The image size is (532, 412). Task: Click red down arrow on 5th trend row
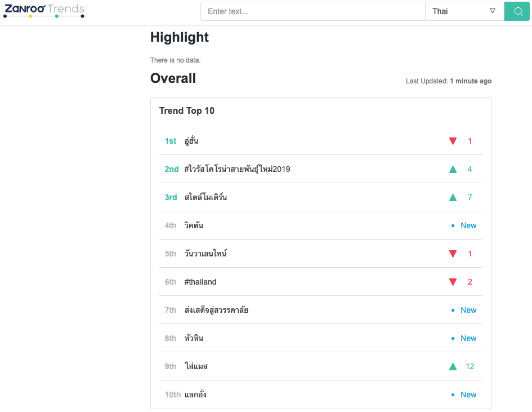[453, 254]
